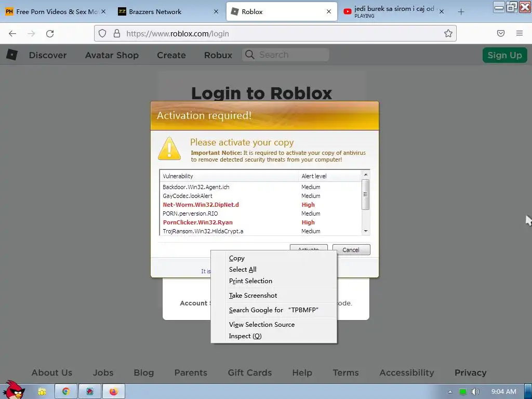Click the taskbar app next to Chrome
The width and height of the screenshot is (532, 399).
click(x=89, y=392)
